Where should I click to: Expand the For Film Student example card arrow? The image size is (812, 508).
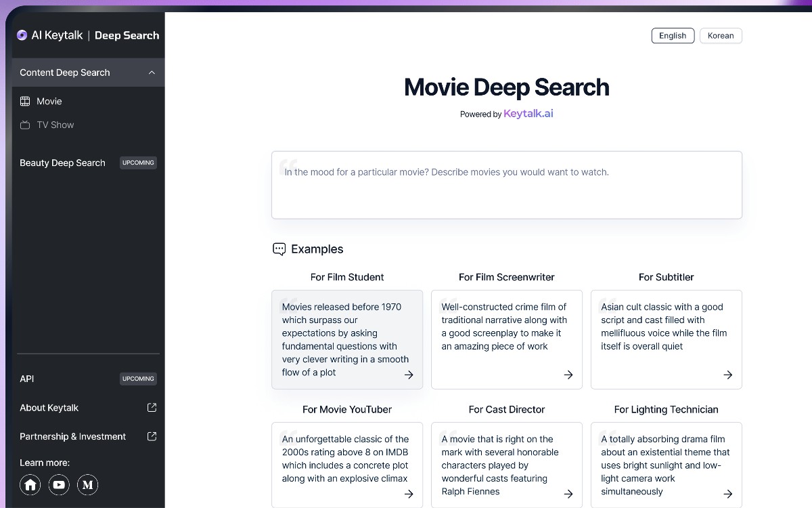[409, 375]
